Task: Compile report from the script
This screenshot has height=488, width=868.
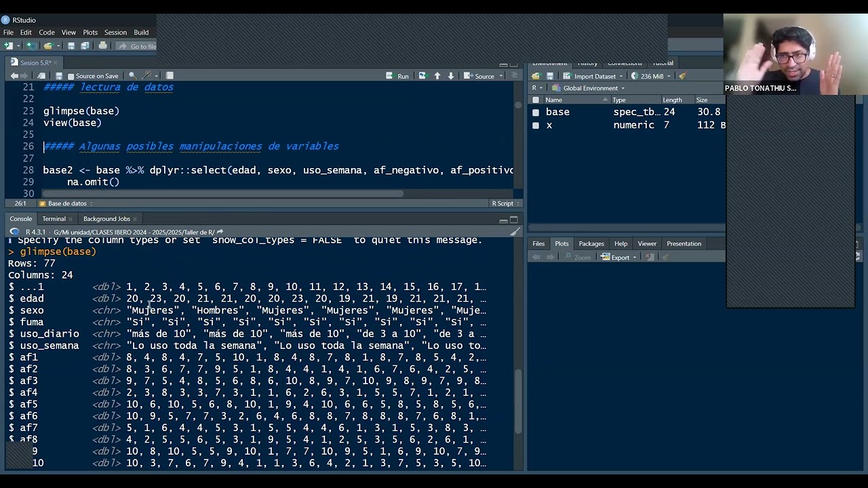Action: pos(170,76)
